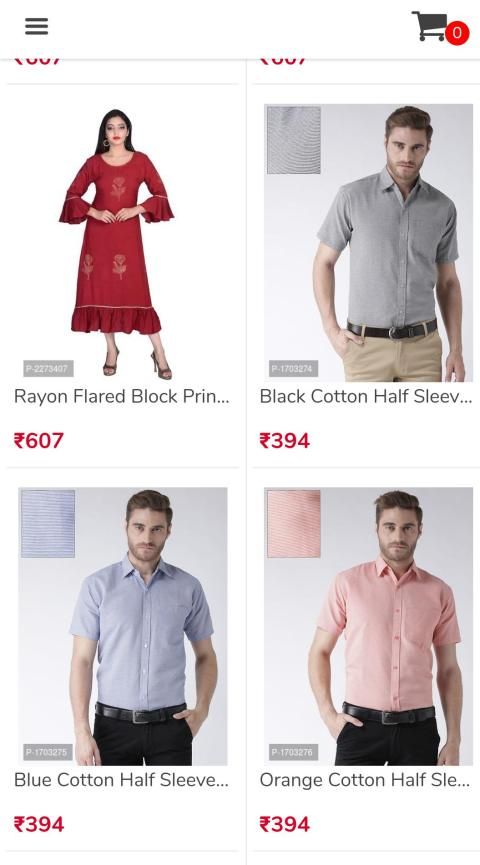
Task: Click the Black Cotton Half Sleeve title
Action: (x=366, y=396)
